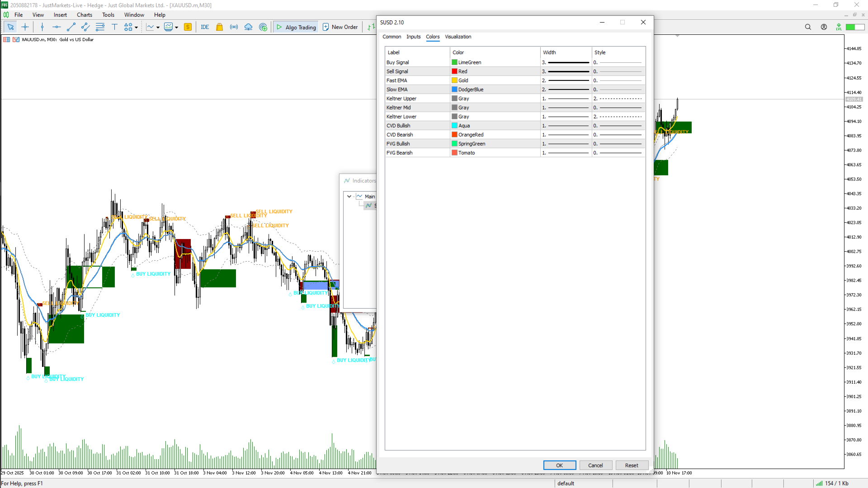
Task: Select the trendline drawing tool
Action: (71, 27)
